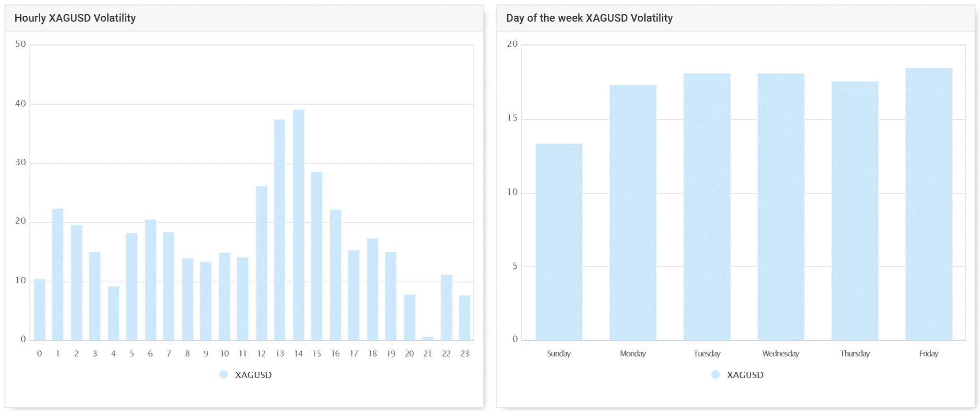Click the Friday bar in weekly chart

(x=929, y=204)
